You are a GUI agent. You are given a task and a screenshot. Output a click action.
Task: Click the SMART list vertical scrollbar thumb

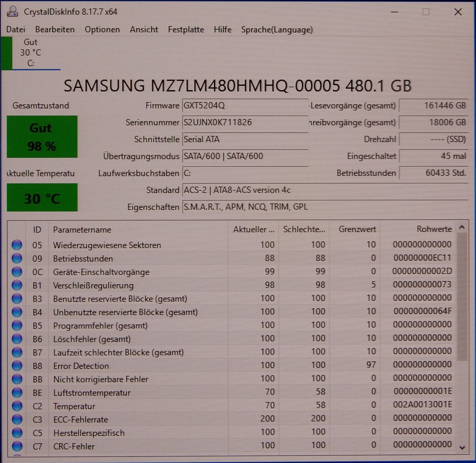[x=462, y=297]
